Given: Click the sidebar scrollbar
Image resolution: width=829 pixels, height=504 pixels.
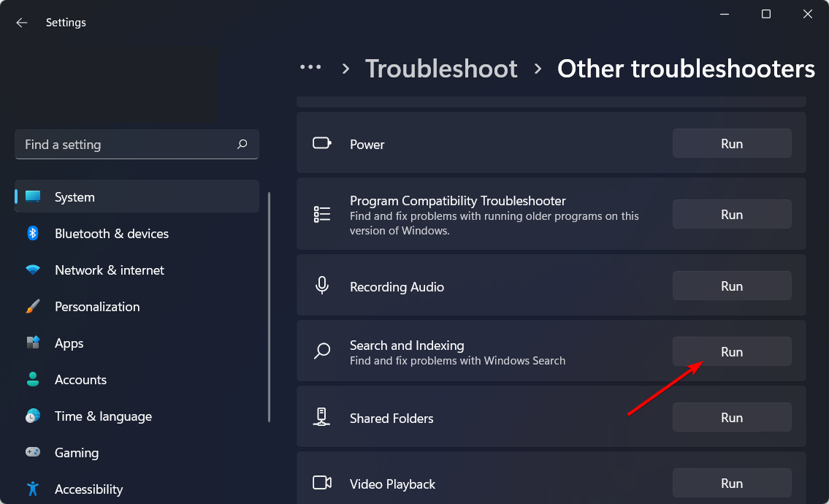Looking at the screenshot, I should (269, 307).
